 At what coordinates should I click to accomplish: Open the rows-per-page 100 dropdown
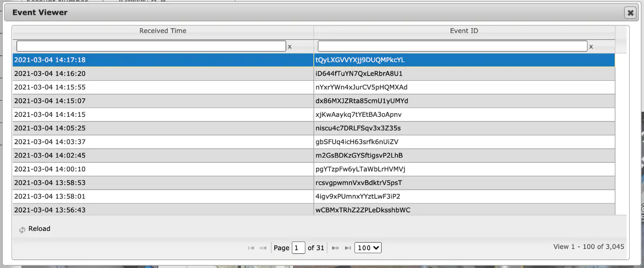coord(368,248)
